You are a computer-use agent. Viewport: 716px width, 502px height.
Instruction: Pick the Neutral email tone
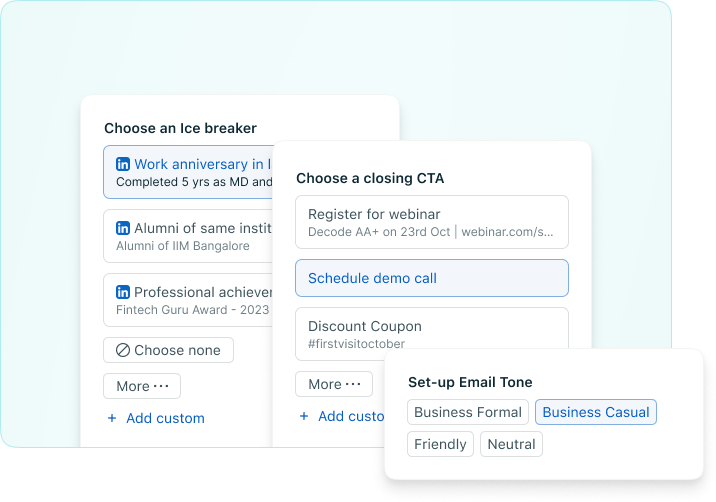511,444
